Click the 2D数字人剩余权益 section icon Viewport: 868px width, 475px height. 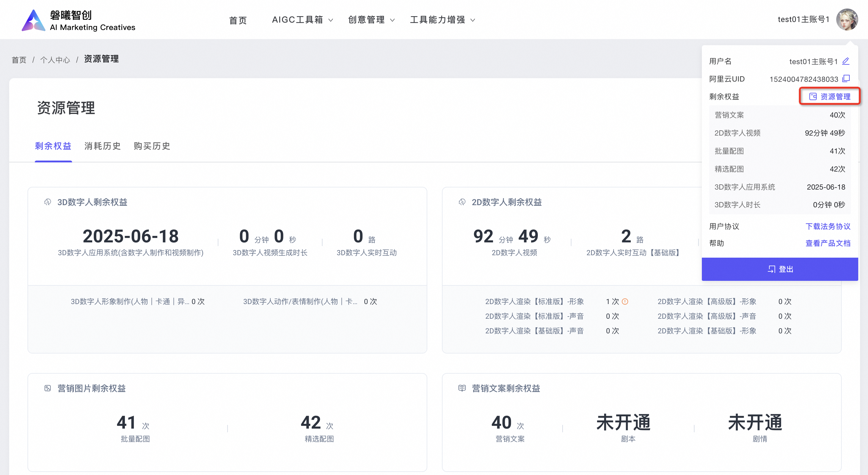462,202
